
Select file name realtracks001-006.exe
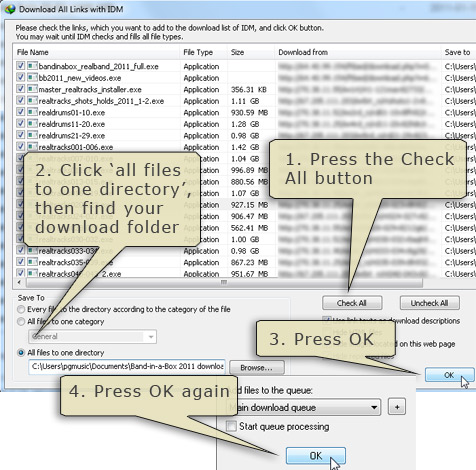click(76, 147)
